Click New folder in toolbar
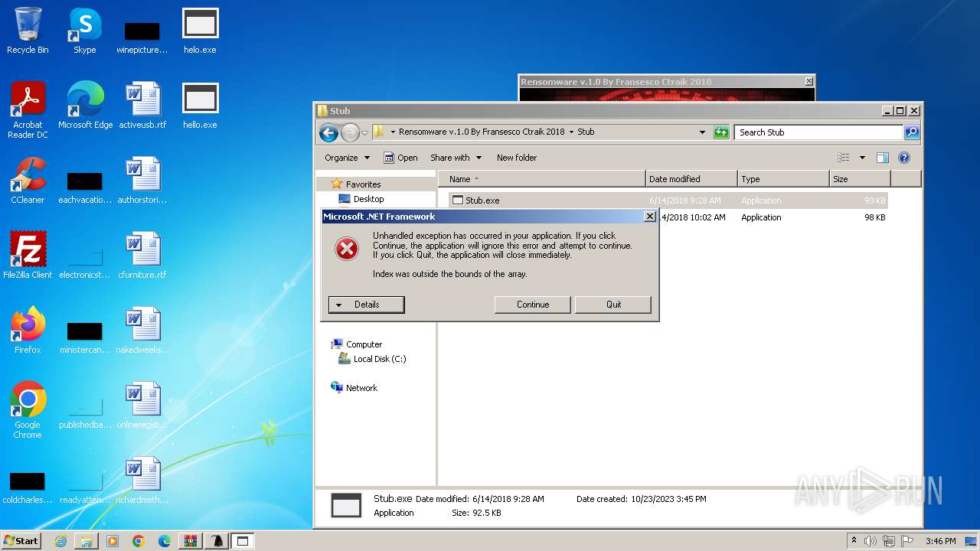This screenshot has width=980, height=551. coord(517,158)
